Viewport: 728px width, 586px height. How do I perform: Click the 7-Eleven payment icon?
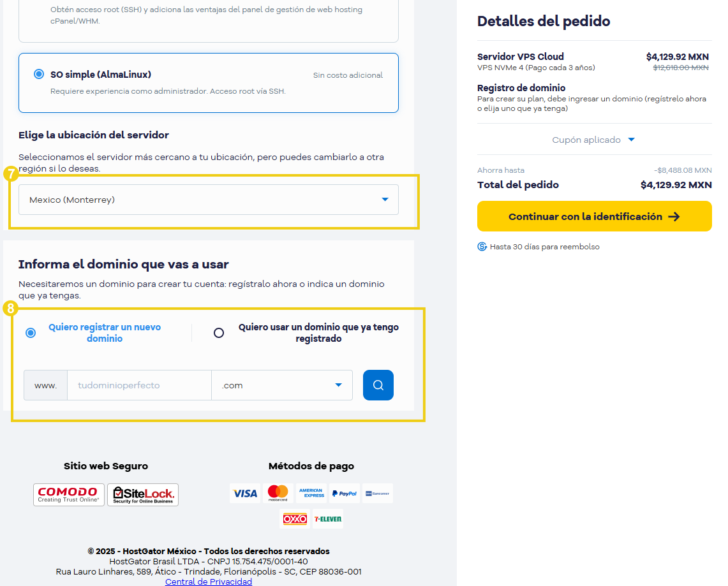327,518
